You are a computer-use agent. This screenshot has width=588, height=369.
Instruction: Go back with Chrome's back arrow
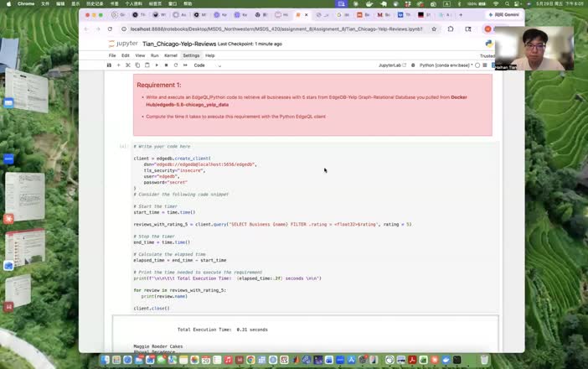click(x=86, y=29)
